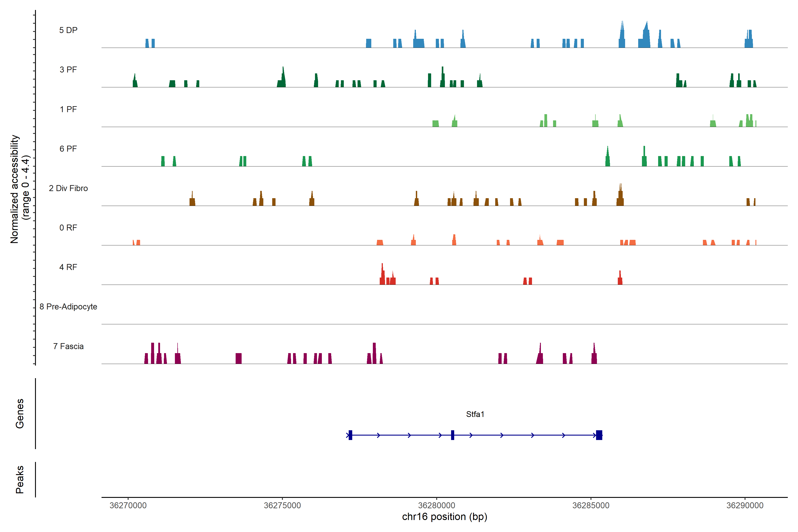Select the 7 Fascia track label
Image resolution: width=798 pixels, height=532 pixels.
click(68, 346)
